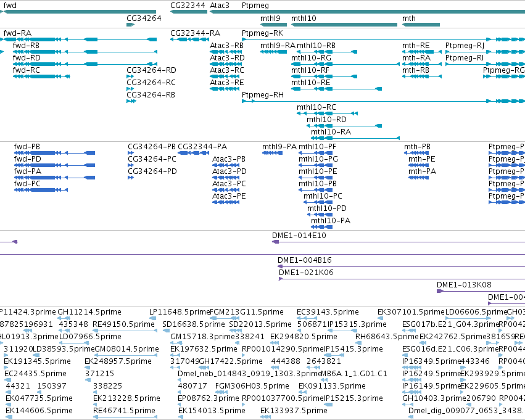Viewport: 525px width, 420px height.
Task: Click mthl9-RA transcript
Action: [273, 52]
